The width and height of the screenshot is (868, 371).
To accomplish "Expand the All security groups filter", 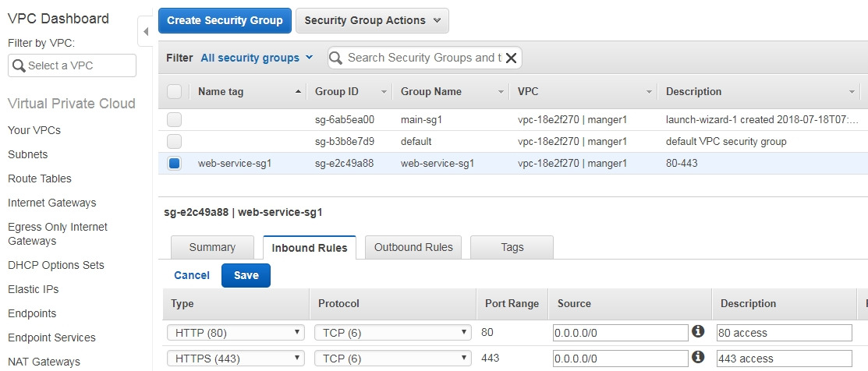I will [x=257, y=58].
